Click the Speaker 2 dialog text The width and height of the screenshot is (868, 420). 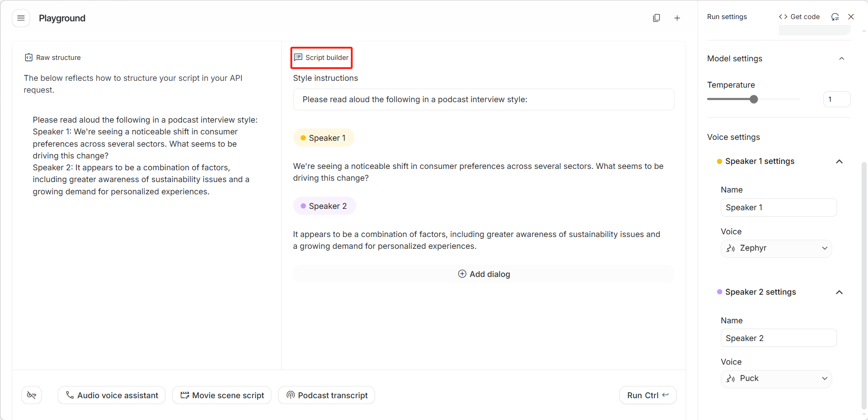[477, 240]
